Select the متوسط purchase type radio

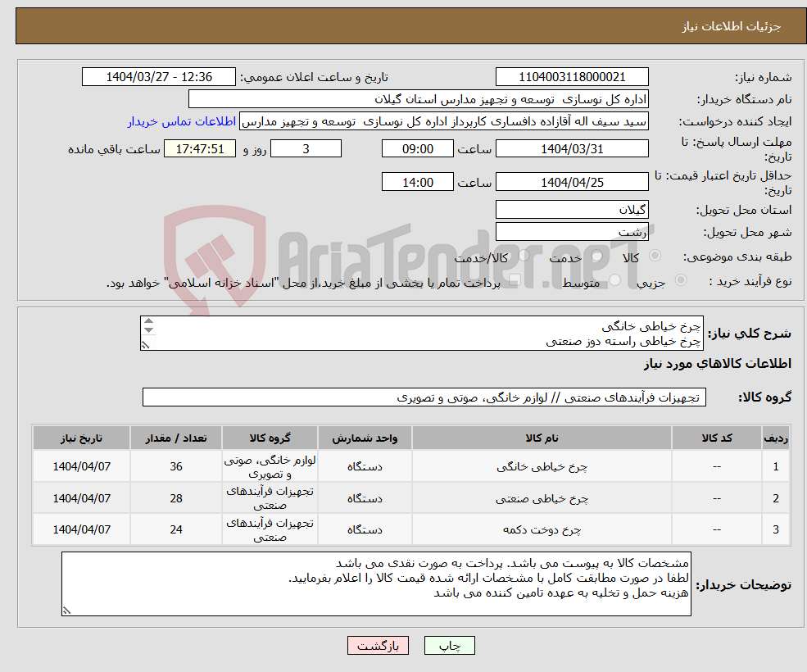tap(615, 280)
